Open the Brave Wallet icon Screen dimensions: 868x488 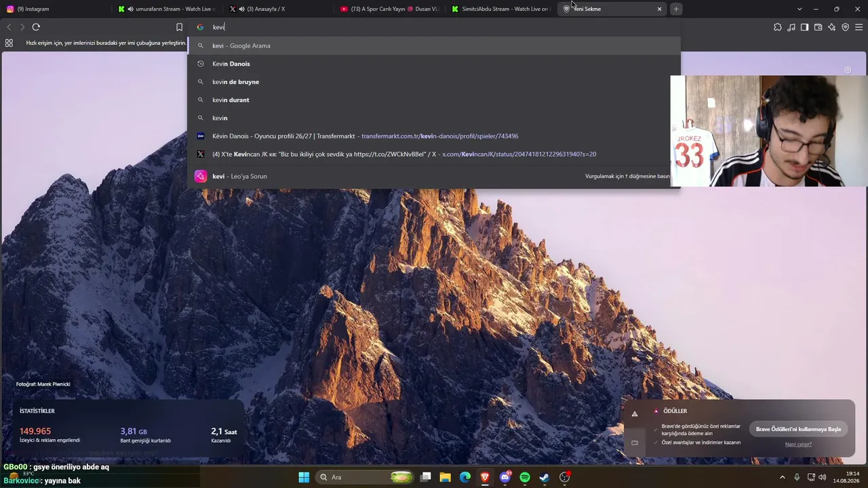(818, 27)
